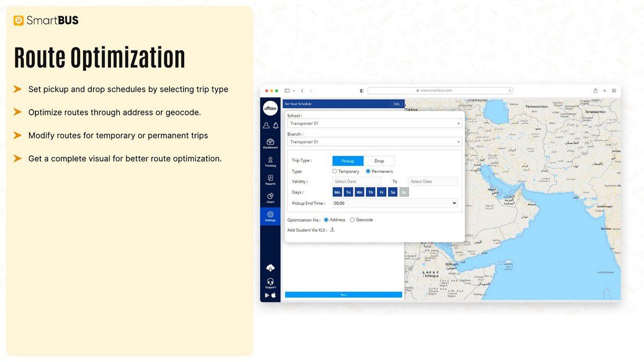Click the cloud upload icon in sidebar
The width and height of the screenshot is (644, 362).
[270, 268]
